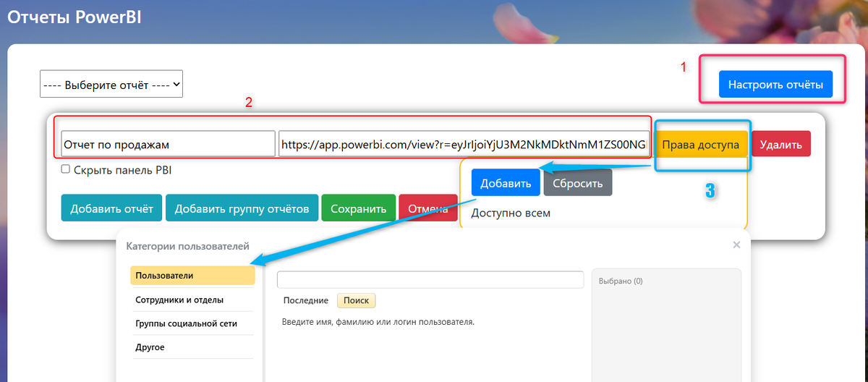Select the 'Пользователи' category
Screen dimensions: 868x382
[x=193, y=276]
